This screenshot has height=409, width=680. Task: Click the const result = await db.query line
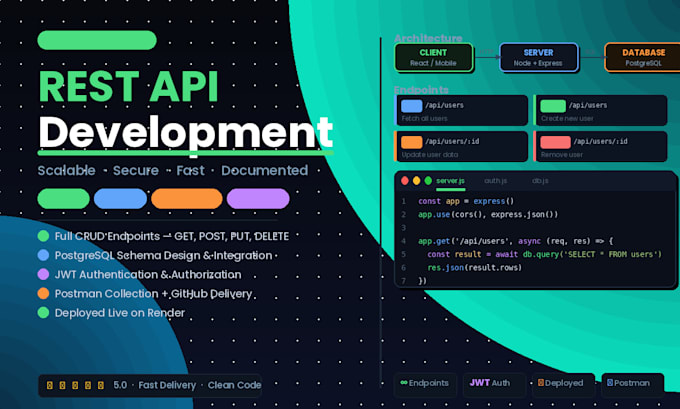(x=544, y=255)
